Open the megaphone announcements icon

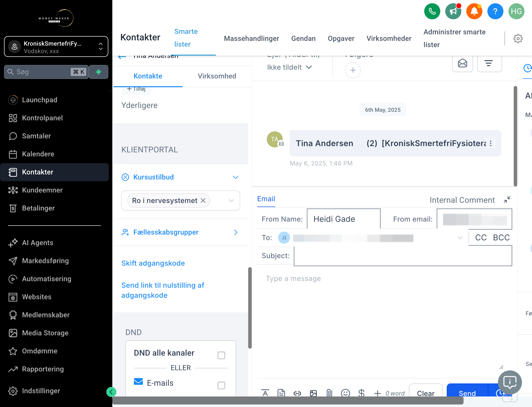click(453, 11)
